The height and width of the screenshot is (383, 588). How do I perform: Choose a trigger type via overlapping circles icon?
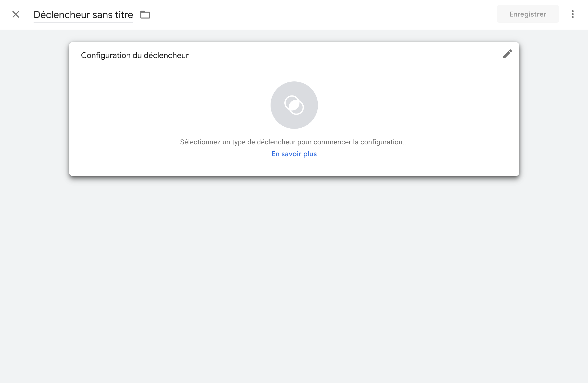click(x=294, y=105)
